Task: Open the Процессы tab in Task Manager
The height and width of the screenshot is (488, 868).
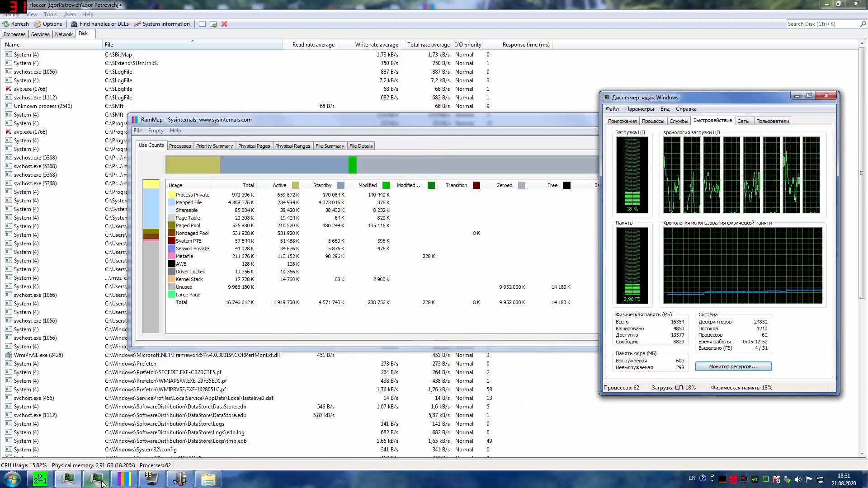Action: tap(653, 121)
